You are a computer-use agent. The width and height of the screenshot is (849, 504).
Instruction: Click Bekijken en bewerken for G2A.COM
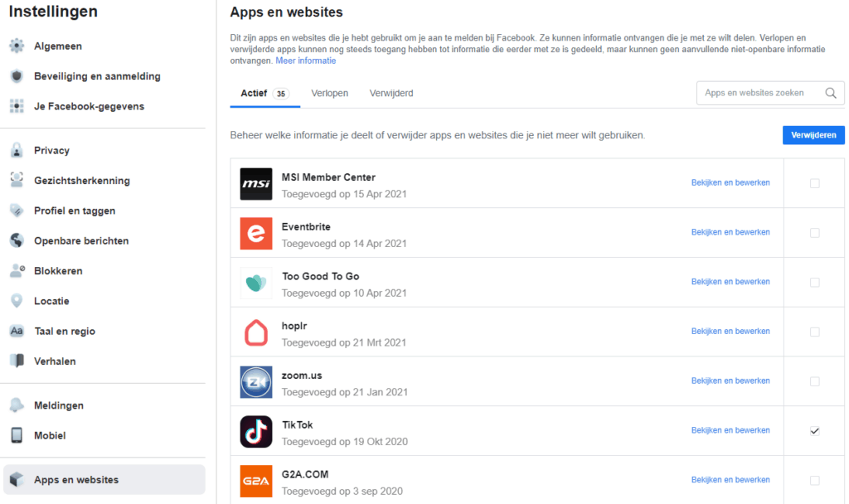(730, 480)
